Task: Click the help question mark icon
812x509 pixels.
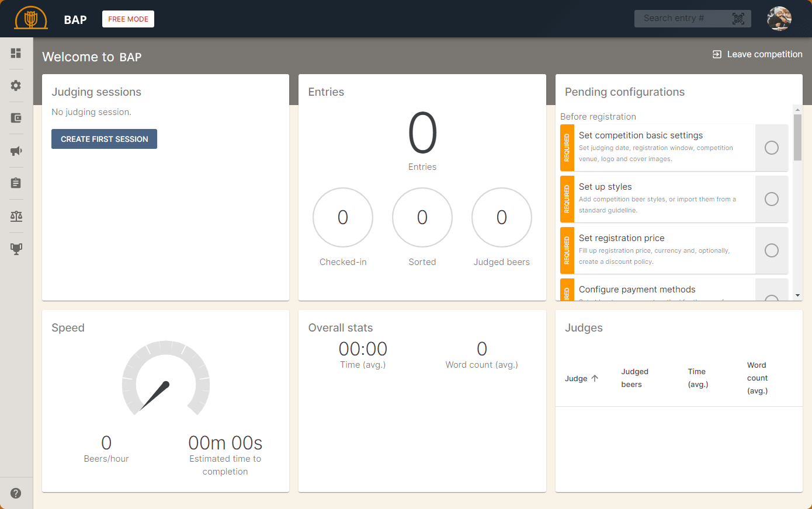Action: click(16, 493)
